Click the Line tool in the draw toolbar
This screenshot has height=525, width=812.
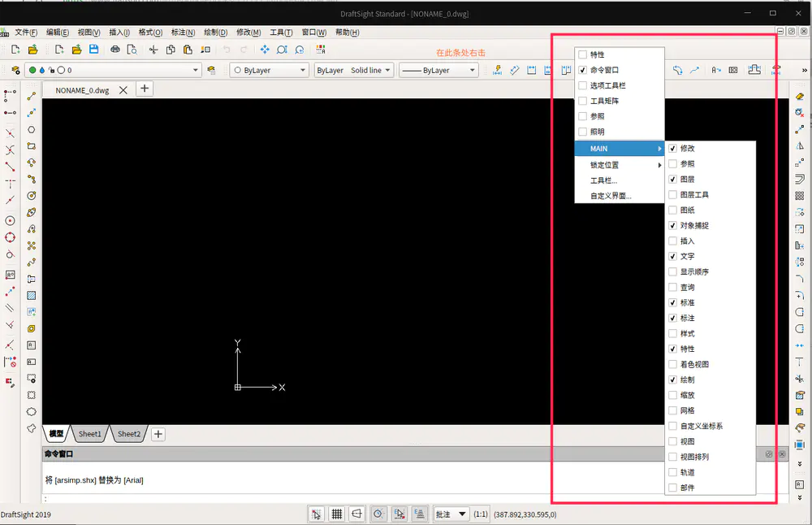(32, 96)
